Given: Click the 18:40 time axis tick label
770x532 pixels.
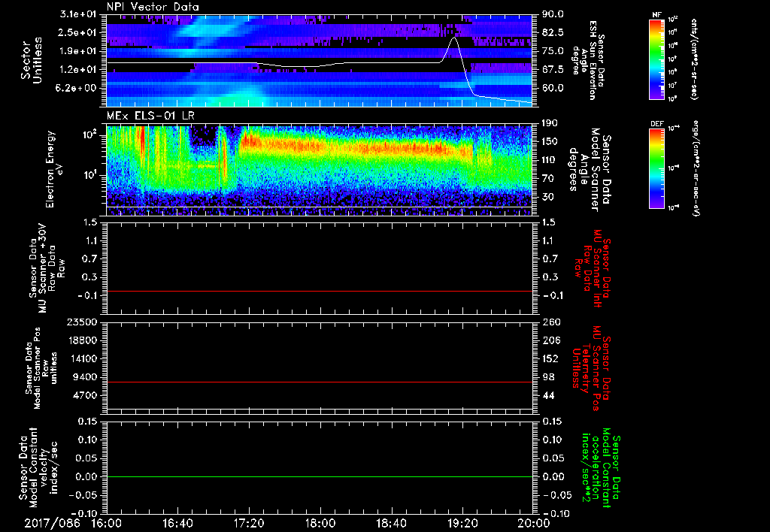Looking at the screenshot, I should coord(390,523).
